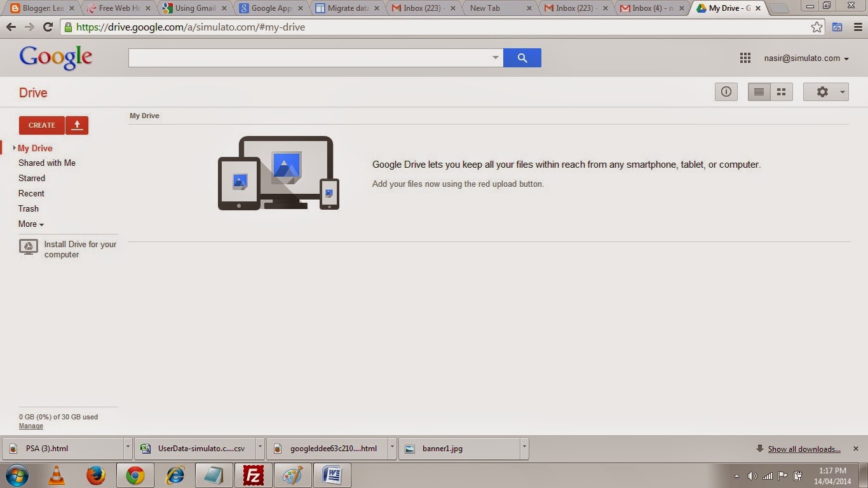Click the folder icon beside bookmark star
This screenshot has width=868, height=488.
837,27
